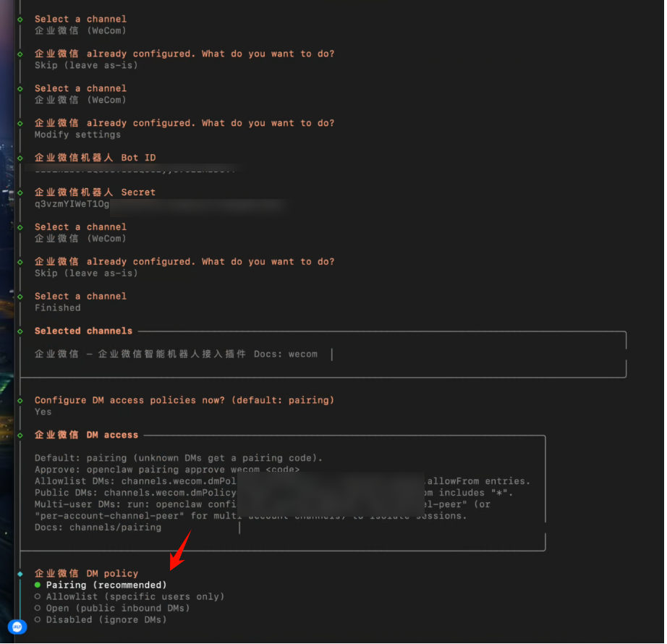Click '企业微信 – 企业微信智能机器人接入插件' text
Image resolution: width=667 pixels, height=644 pixels.
pos(140,355)
